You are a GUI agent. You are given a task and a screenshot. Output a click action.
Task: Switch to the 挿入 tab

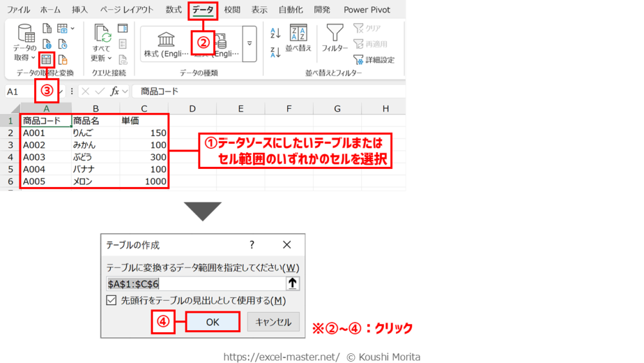pyautogui.click(x=80, y=10)
